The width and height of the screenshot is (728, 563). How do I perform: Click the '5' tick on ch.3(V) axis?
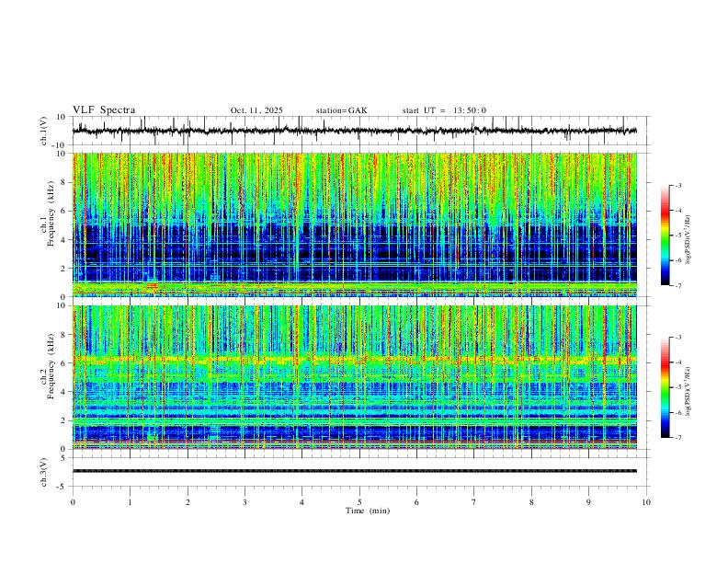coord(64,458)
